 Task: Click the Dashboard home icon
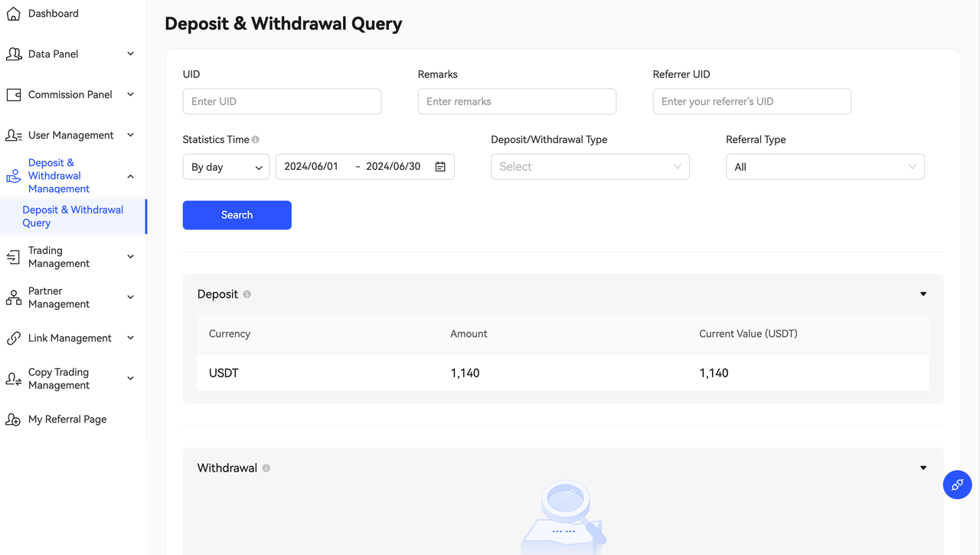(x=14, y=14)
